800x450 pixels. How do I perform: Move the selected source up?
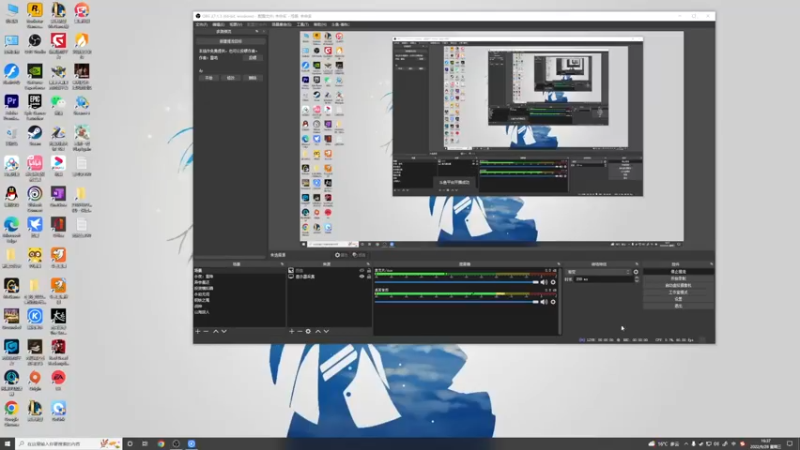point(318,331)
